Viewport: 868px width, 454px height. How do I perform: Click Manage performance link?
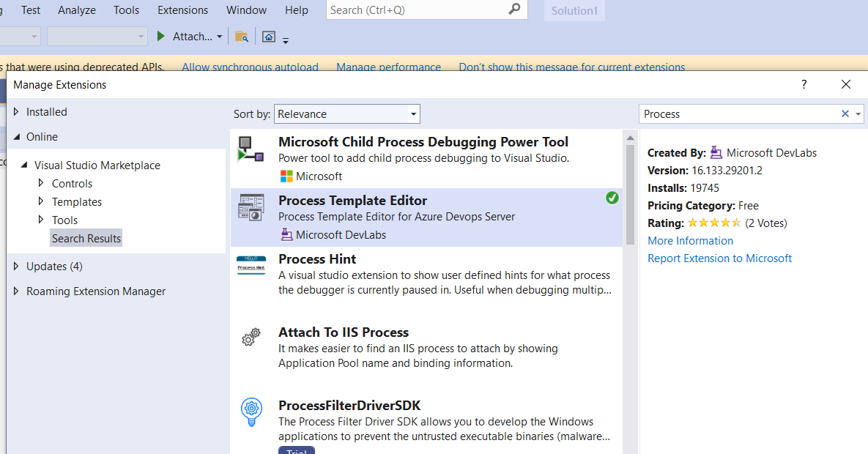tap(389, 67)
